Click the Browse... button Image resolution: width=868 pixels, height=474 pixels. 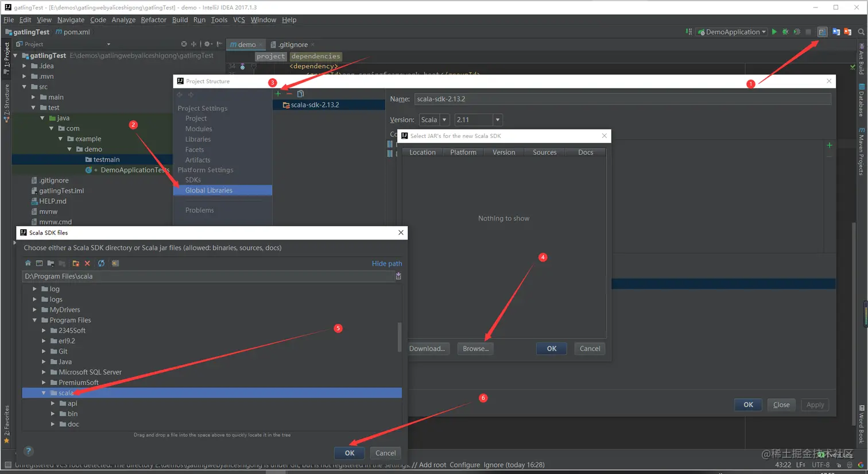point(475,348)
